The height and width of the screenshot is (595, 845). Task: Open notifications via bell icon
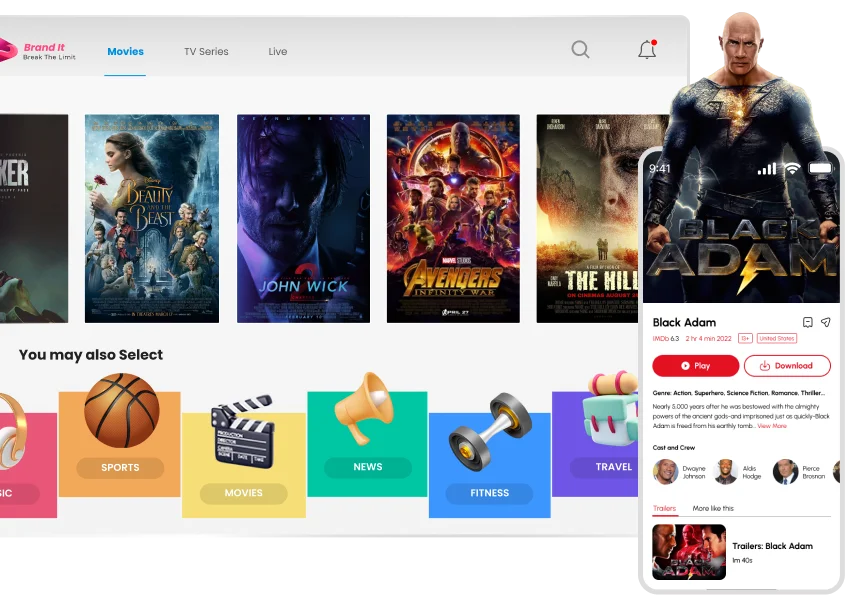[x=647, y=49]
